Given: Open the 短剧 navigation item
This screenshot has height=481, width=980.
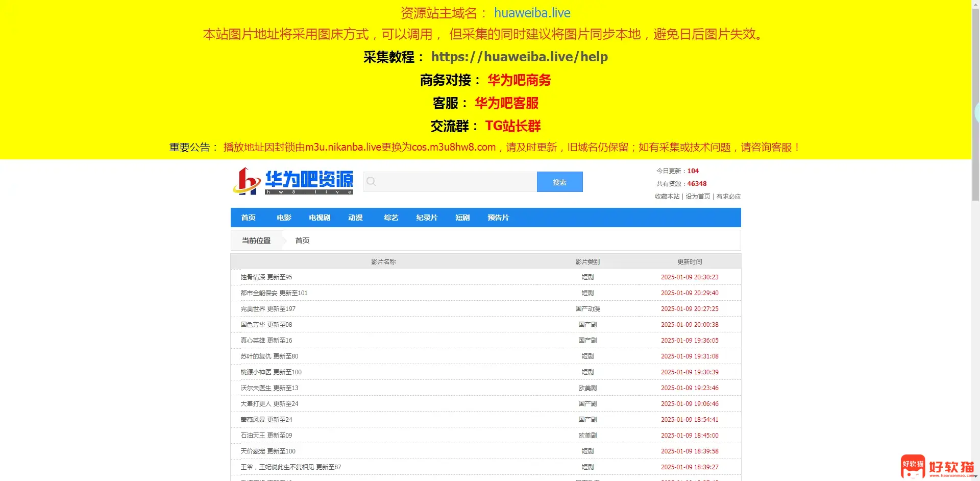Looking at the screenshot, I should pos(463,218).
